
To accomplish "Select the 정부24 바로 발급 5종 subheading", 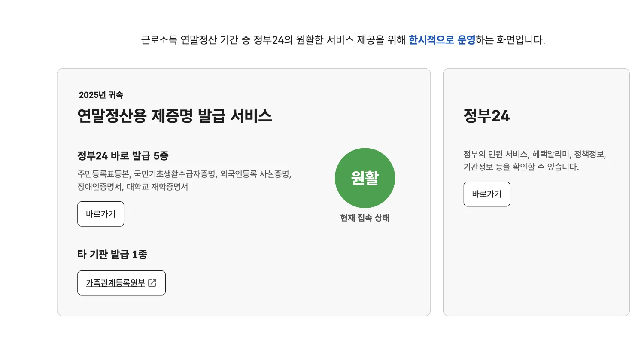I will (x=123, y=155).
